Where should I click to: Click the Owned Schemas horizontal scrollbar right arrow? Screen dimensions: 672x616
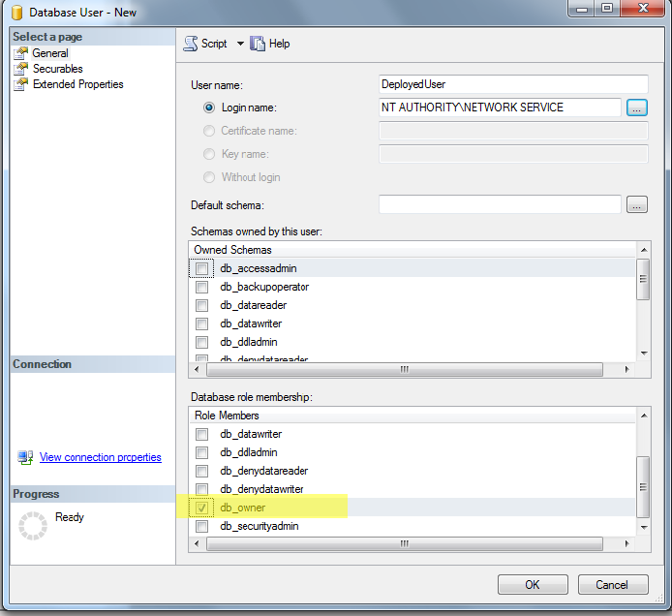click(x=627, y=369)
